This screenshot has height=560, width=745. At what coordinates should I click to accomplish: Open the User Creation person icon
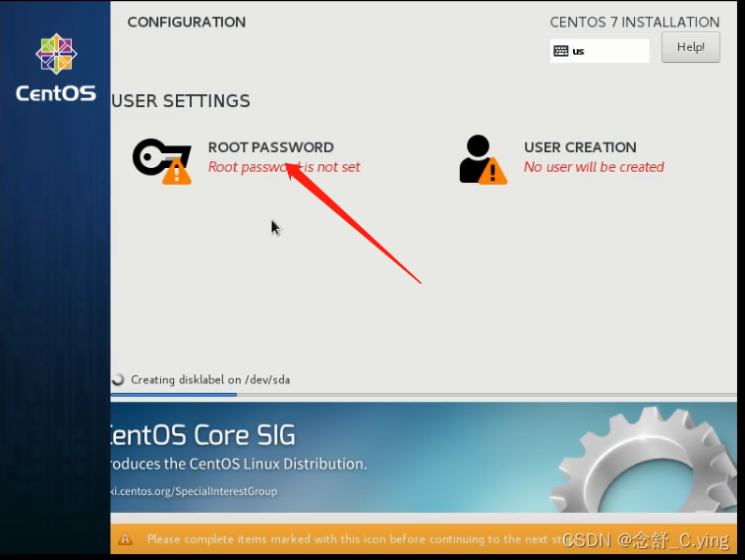pos(483,159)
